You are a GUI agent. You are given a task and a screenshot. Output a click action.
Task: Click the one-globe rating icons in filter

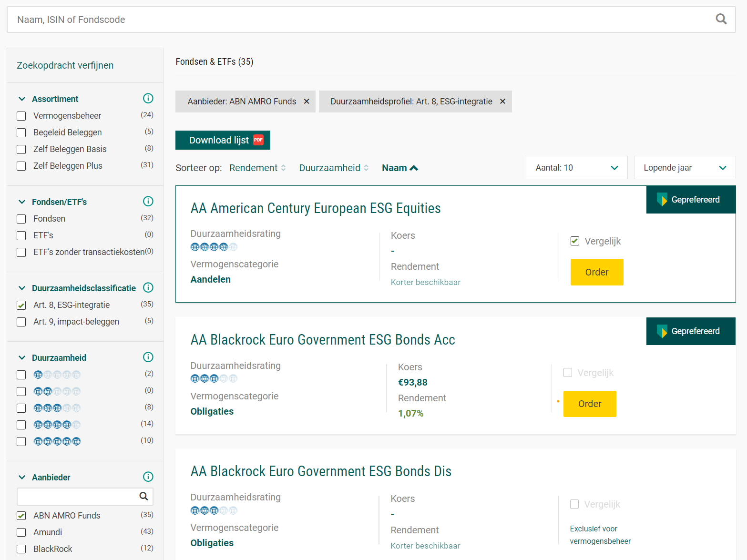pos(57,375)
